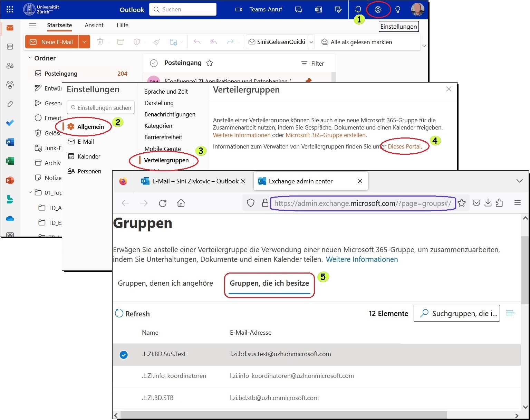Open the SinisGelesenQuicki dropdown
Viewport: 530px width, 420px height.
click(311, 41)
